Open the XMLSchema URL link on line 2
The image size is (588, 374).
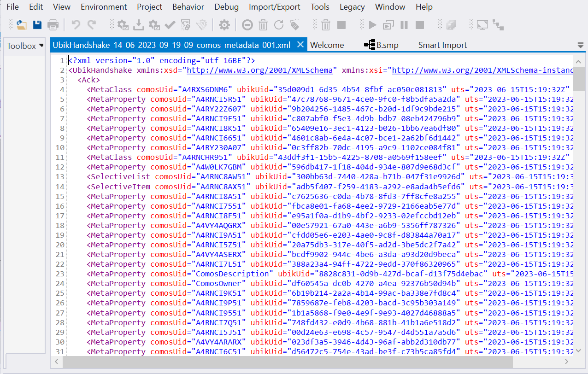tap(259, 70)
